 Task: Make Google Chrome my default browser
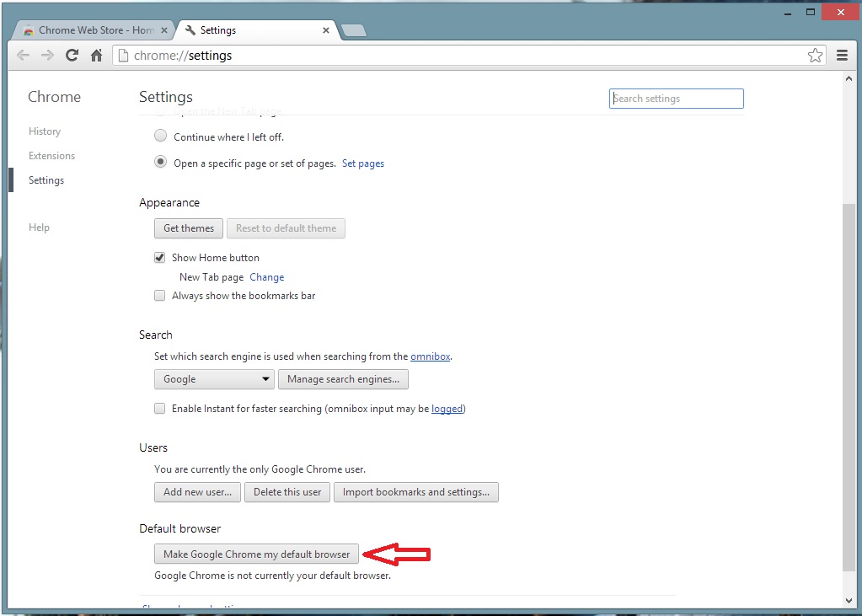pos(257,554)
